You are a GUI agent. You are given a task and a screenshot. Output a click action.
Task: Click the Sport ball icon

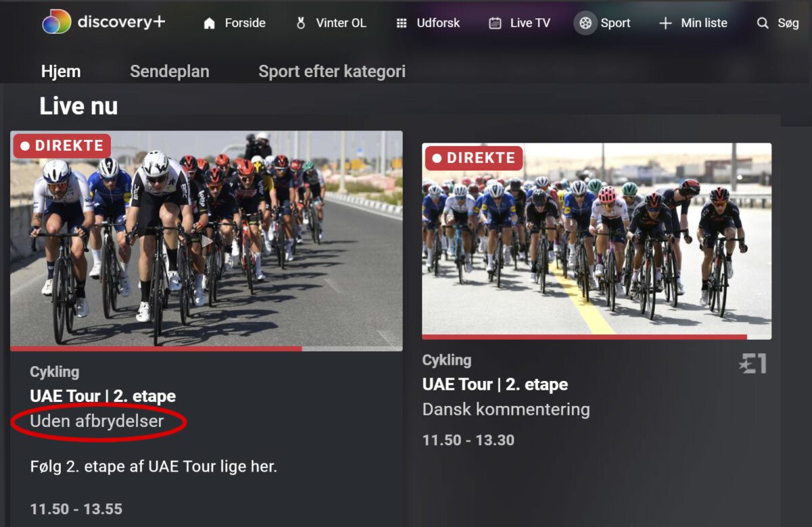pos(585,24)
